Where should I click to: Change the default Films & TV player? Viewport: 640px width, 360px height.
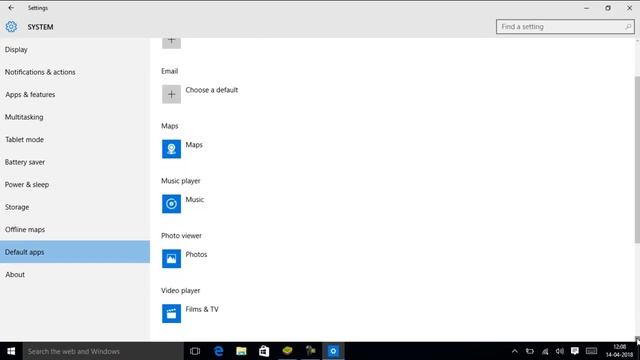(202, 309)
